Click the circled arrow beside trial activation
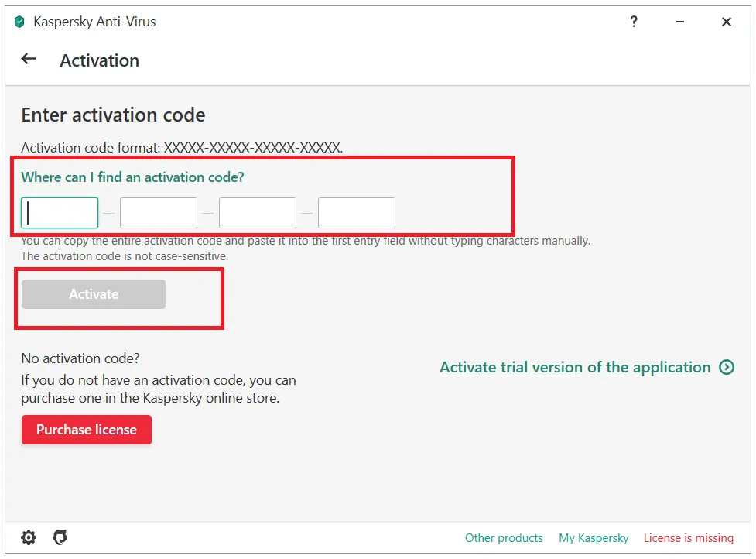This screenshot has width=756, height=559. pyautogui.click(x=727, y=368)
